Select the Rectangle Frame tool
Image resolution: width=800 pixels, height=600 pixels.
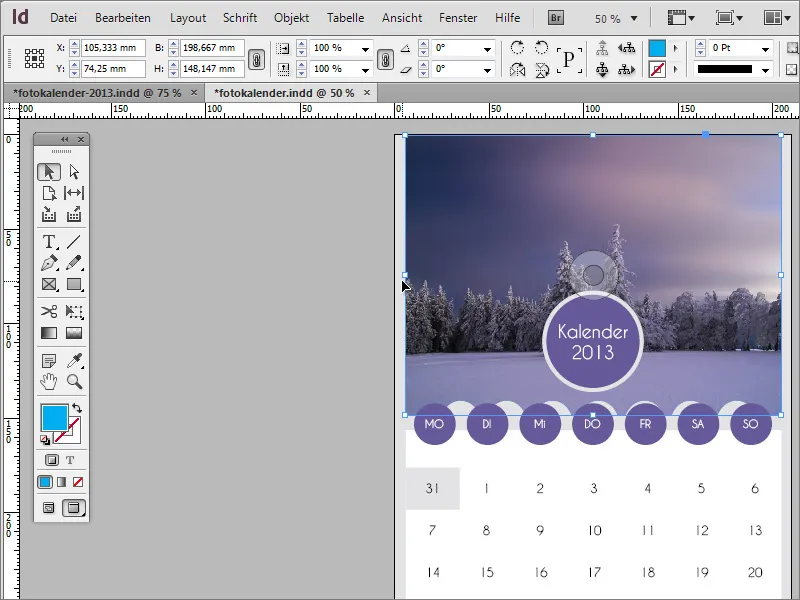click(49, 284)
